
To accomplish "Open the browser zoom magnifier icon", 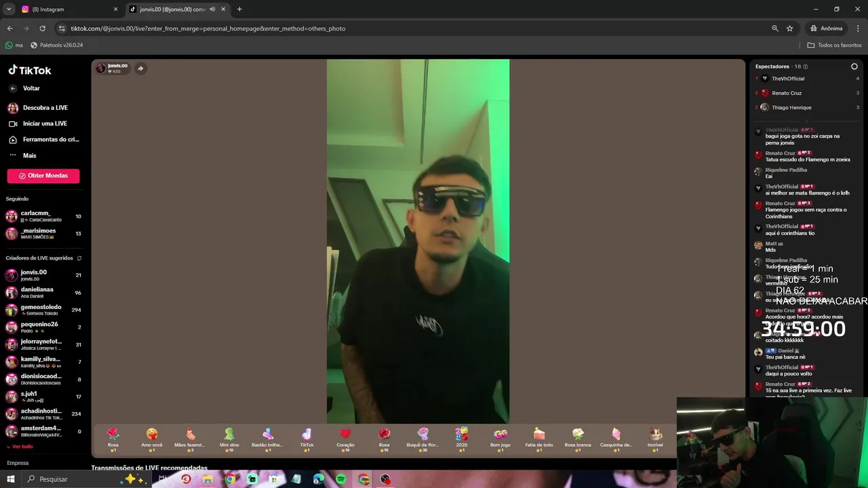I will pyautogui.click(x=775, y=28).
